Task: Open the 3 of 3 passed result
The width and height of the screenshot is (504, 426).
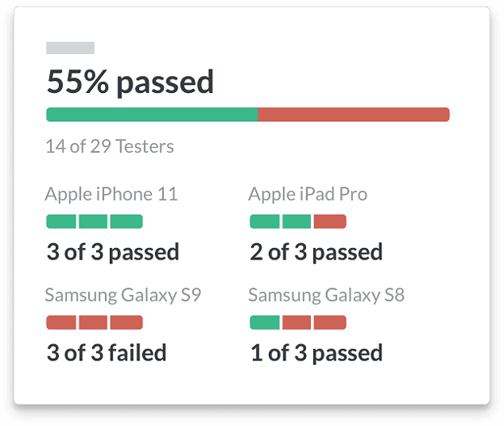Action: click(x=113, y=252)
